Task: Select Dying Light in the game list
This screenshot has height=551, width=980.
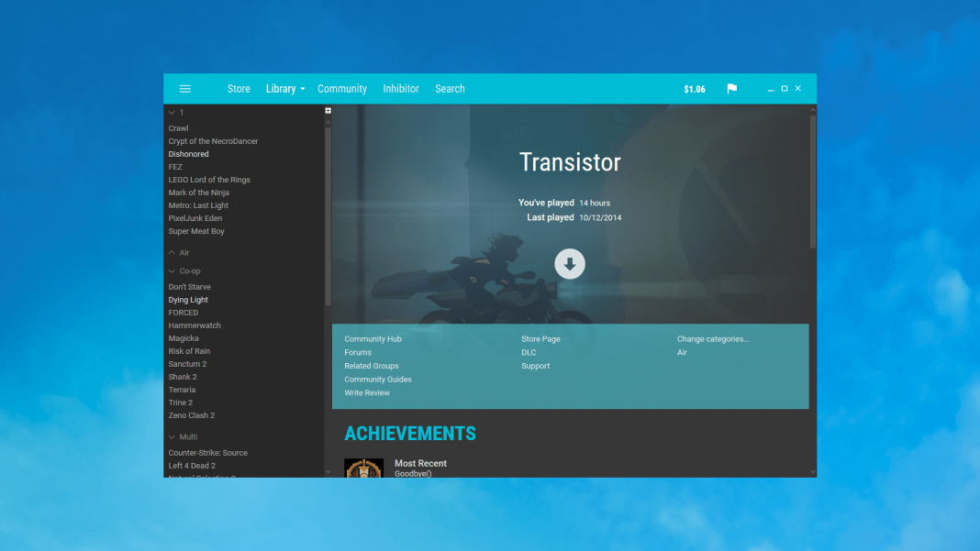Action: point(188,300)
